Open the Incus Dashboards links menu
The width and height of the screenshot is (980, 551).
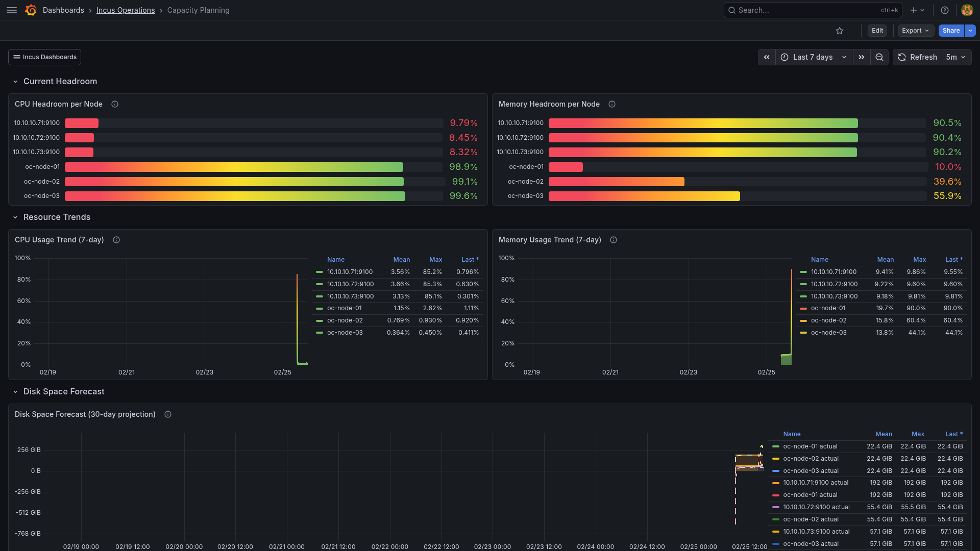coord(44,57)
